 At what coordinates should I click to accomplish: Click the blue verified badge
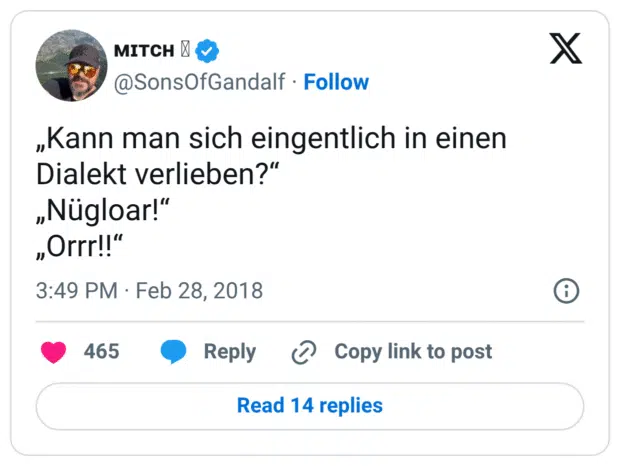208,50
